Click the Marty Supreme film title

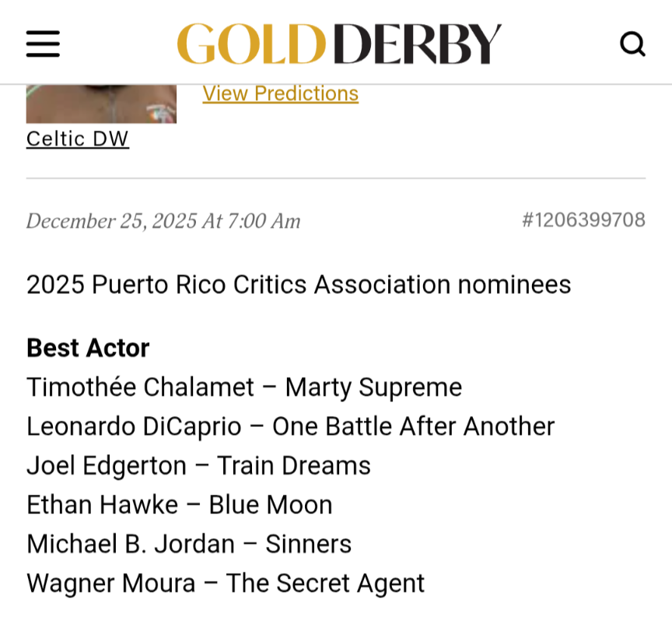[x=373, y=387]
